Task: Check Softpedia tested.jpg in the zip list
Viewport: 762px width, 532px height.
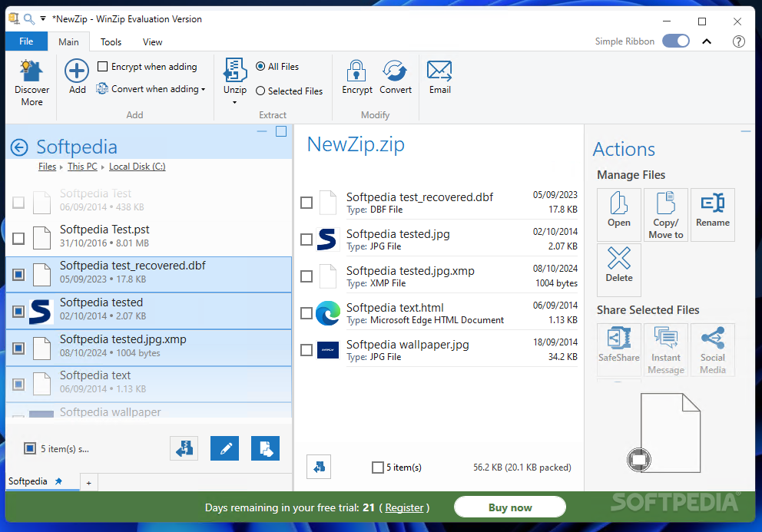Action: coord(306,239)
